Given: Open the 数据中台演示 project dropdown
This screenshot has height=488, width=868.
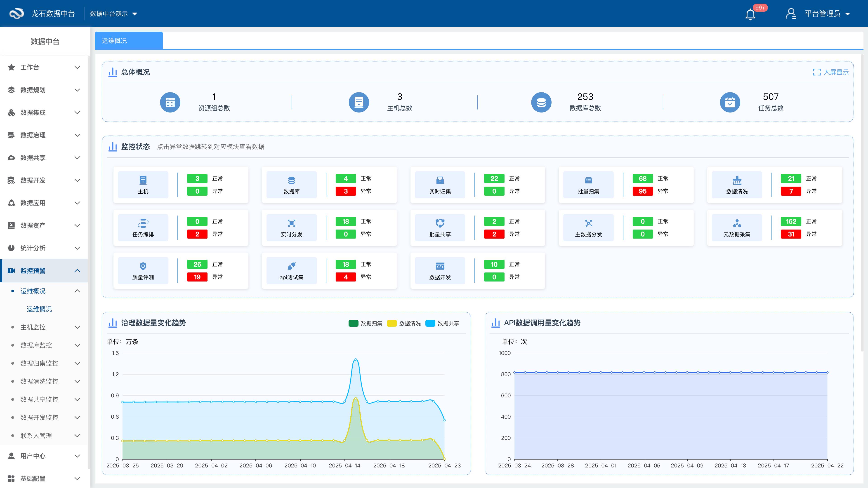Looking at the screenshot, I should click(x=113, y=14).
